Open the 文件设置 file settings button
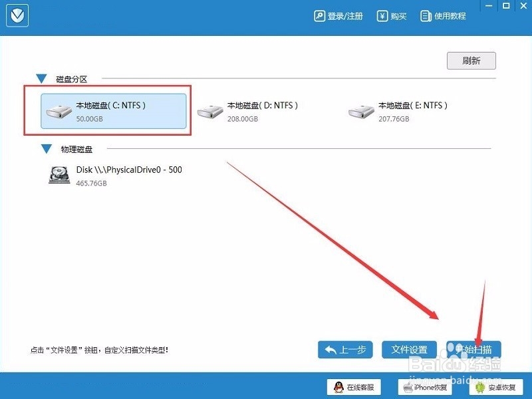This screenshot has width=532, height=399. coord(409,350)
